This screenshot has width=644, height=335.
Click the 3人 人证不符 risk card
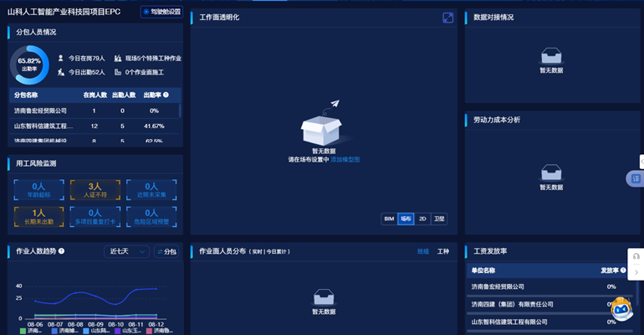pos(95,190)
